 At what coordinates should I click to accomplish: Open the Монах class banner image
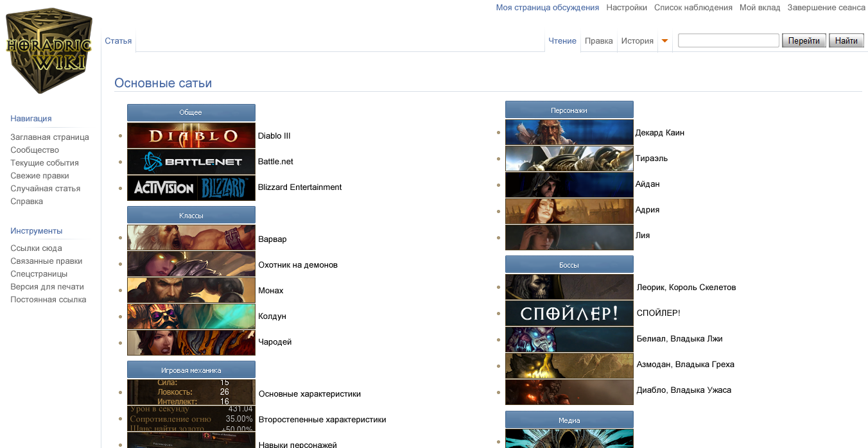[x=191, y=290]
